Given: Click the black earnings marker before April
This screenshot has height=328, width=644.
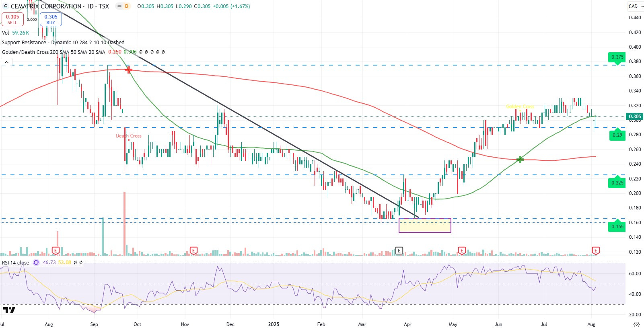Looking at the screenshot, I should 399,251.
